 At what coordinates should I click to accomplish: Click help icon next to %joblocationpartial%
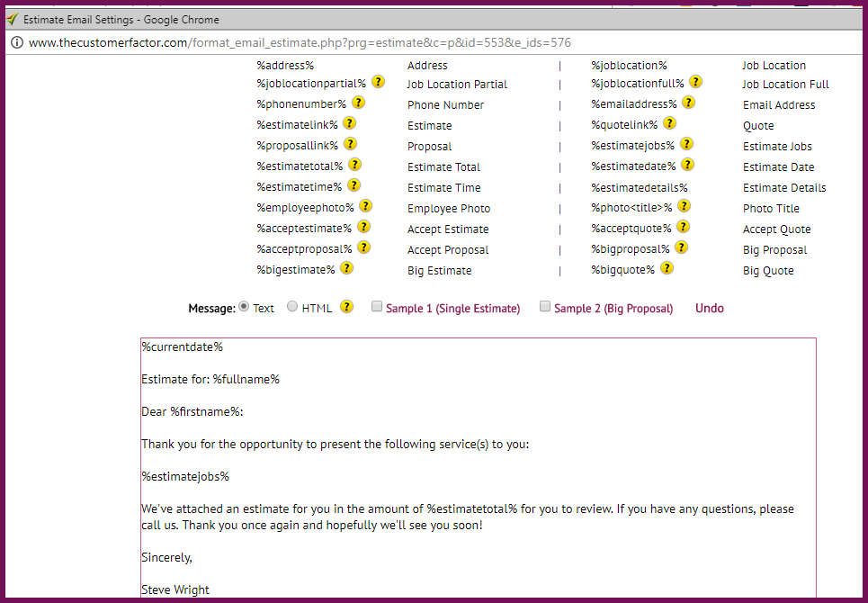click(x=378, y=82)
